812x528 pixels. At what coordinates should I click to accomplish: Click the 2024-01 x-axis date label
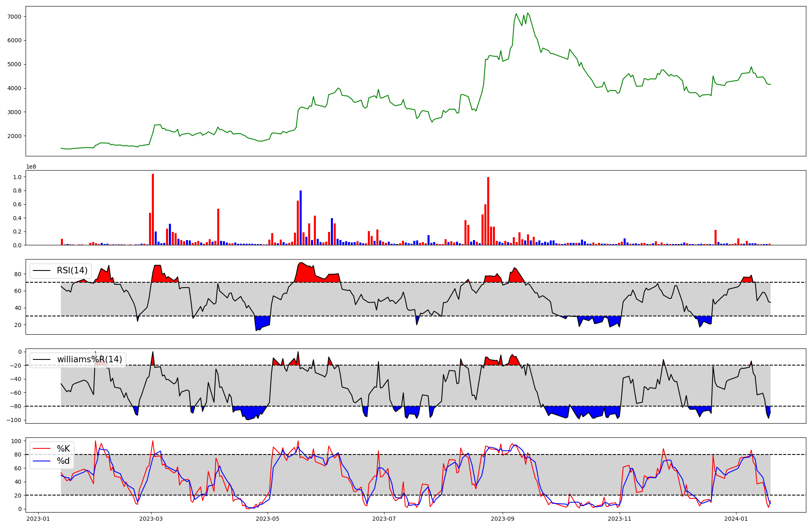point(736,519)
